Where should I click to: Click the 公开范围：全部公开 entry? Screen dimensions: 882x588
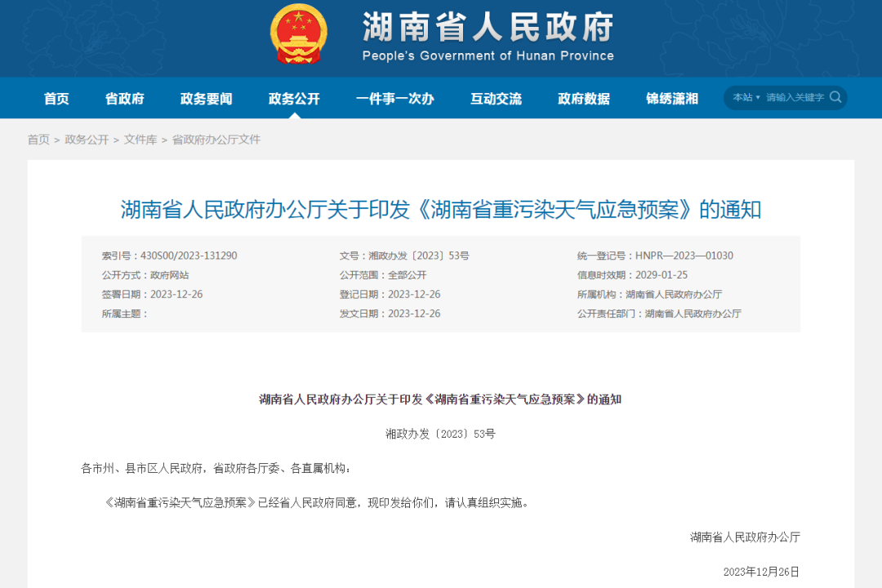383,275
